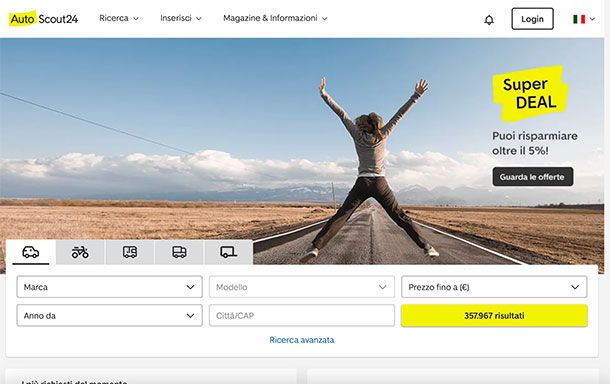Open the Modello dropdown
This screenshot has width=610, height=384.
302,287
